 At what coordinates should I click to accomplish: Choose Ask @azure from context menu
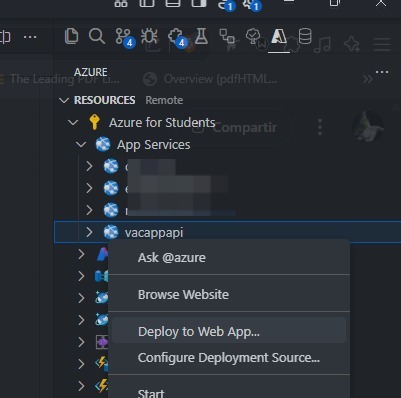(x=229, y=258)
